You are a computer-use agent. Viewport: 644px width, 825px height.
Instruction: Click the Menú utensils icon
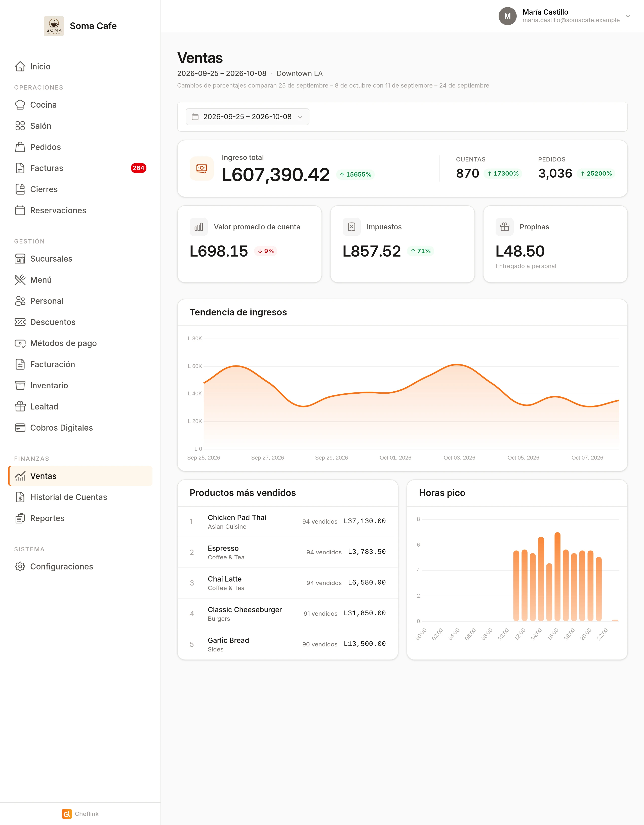(x=20, y=280)
